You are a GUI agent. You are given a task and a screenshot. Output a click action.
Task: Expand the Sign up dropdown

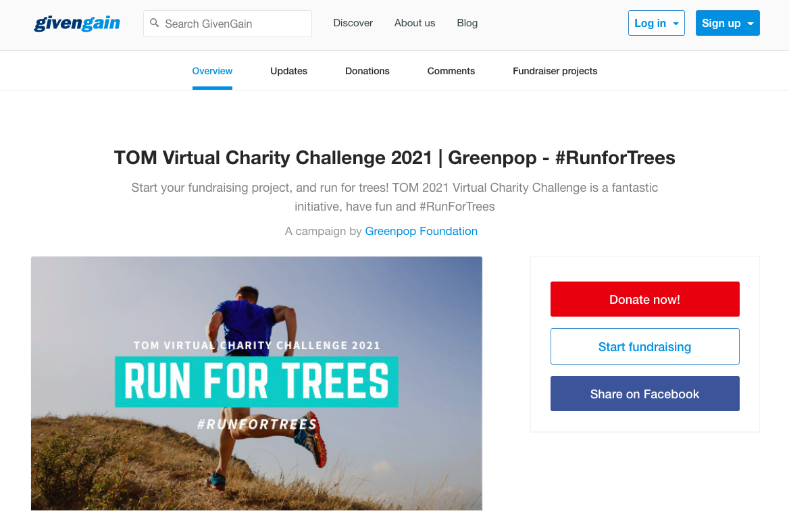click(x=728, y=23)
